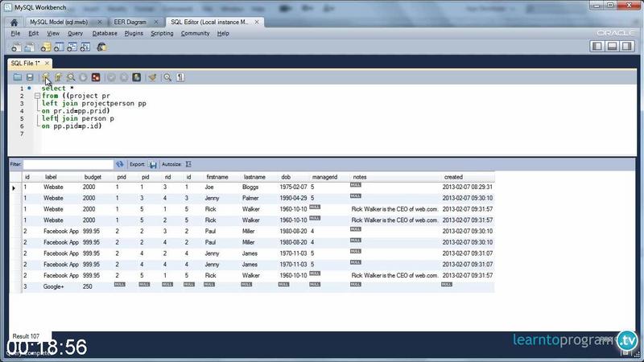Toggle invisible characters pilcrow icon
The image size is (644, 362).
pyautogui.click(x=180, y=77)
